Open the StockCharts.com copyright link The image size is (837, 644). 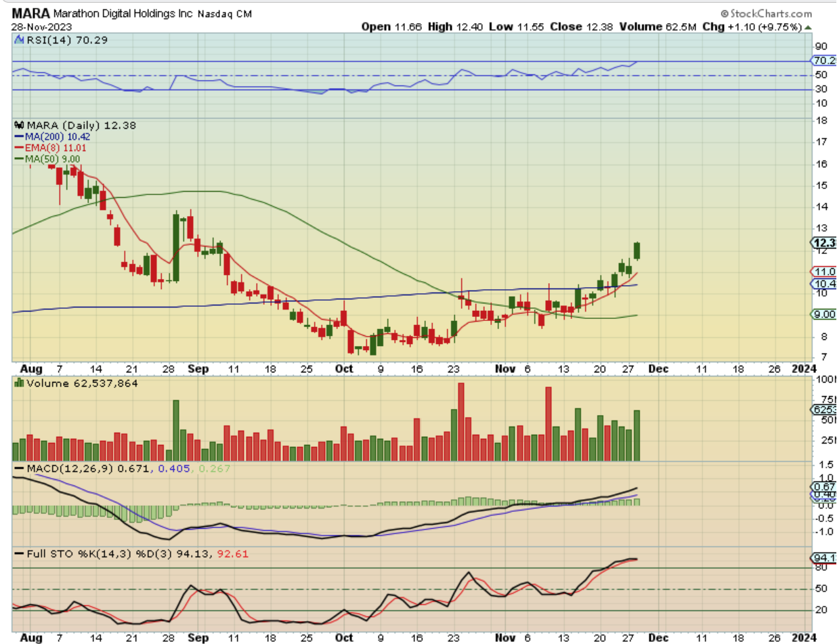[766, 13]
